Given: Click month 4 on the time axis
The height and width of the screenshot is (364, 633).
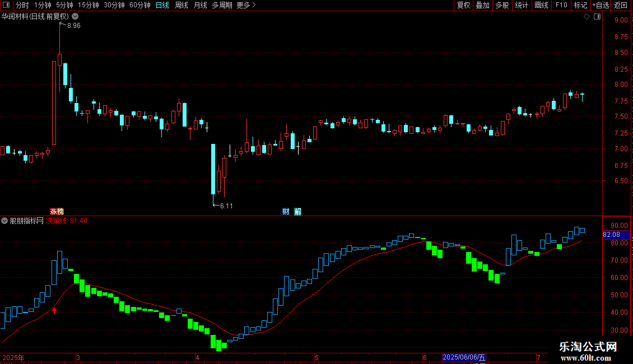Looking at the screenshot, I should [x=197, y=357].
